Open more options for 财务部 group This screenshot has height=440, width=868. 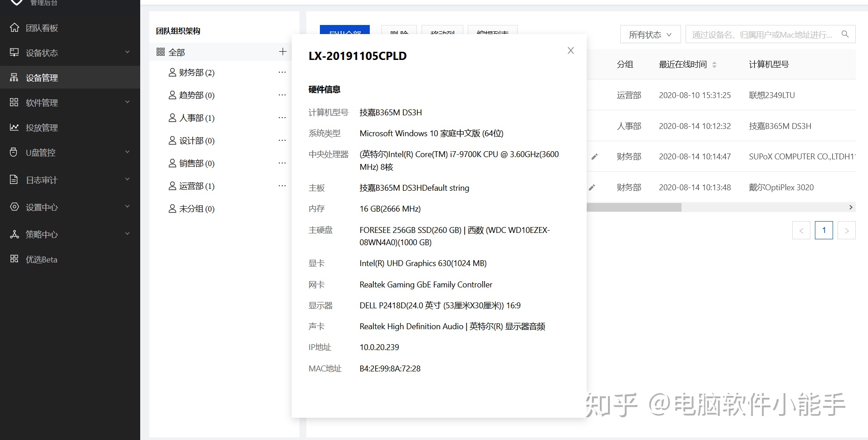coord(282,72)
